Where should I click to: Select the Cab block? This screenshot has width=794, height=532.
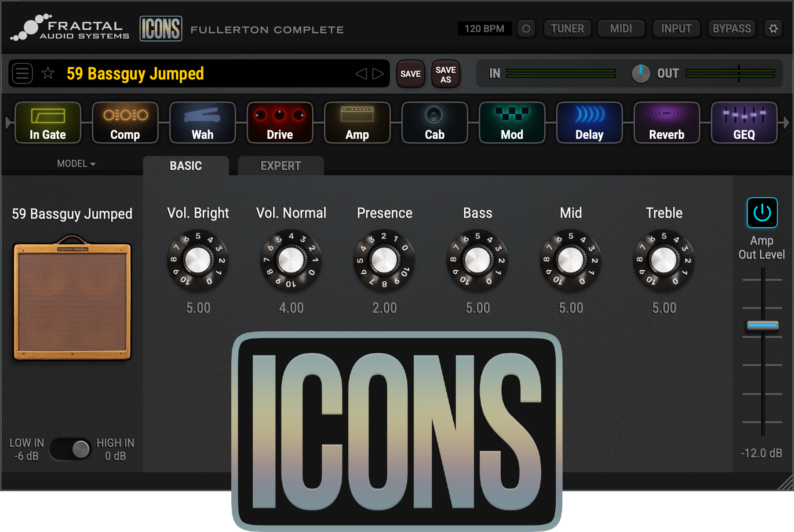[x=435, y=123]
